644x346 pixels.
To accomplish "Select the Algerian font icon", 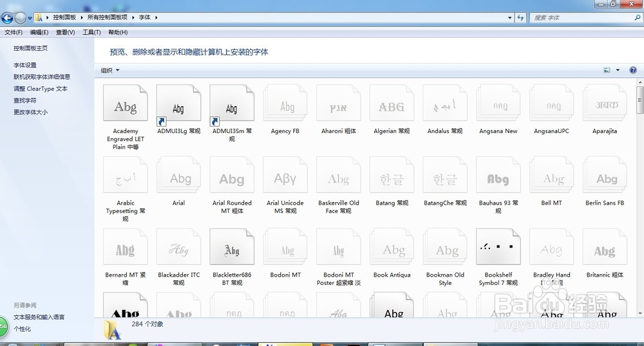I will tap(392, 104).
